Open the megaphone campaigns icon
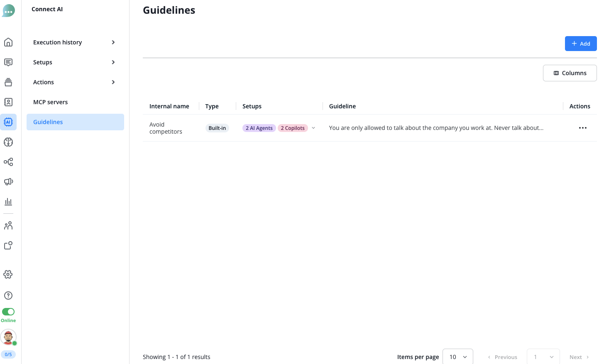The height and width of the screenshot is (364, 604). [x=8, y=182]
